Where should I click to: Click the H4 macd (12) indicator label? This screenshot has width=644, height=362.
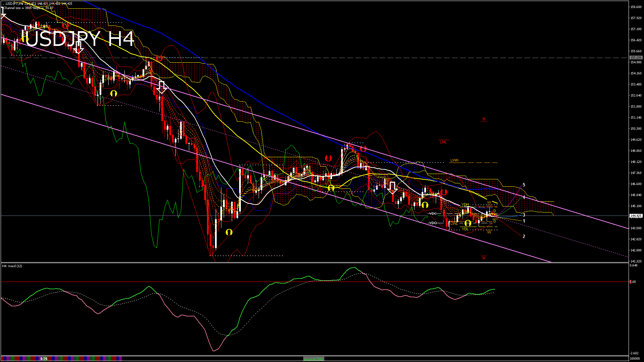[x=12, y=266]
